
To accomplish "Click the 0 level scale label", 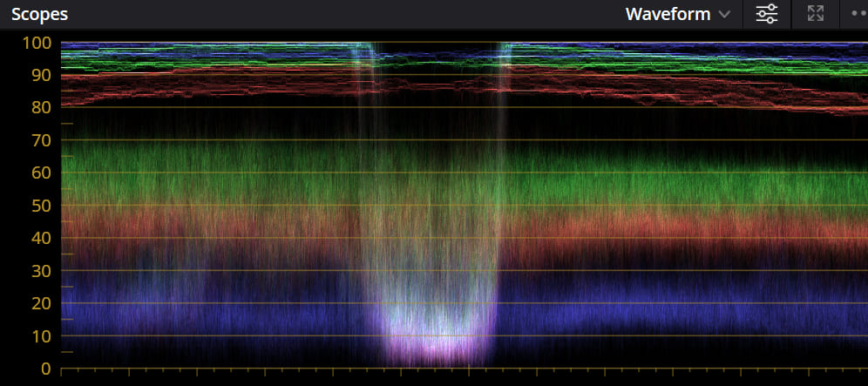I will coord(46,369).
